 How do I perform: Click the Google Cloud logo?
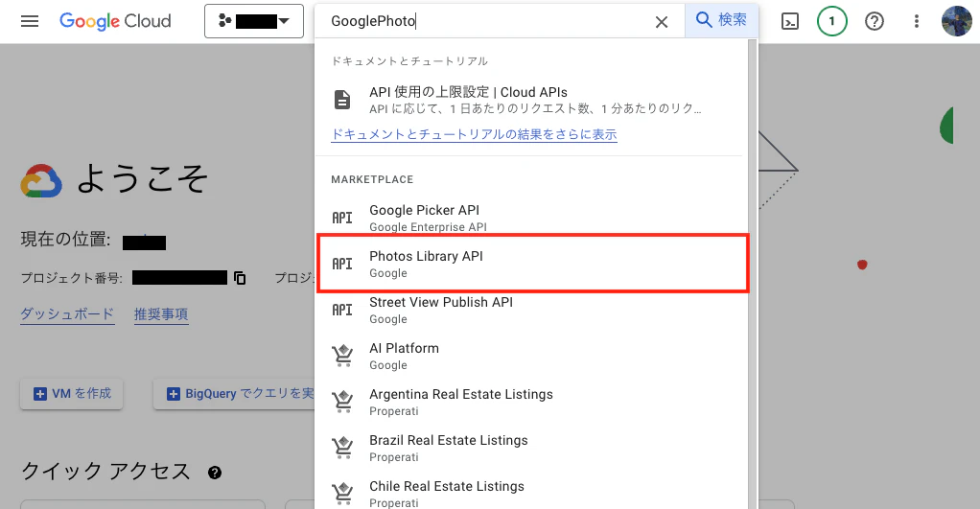click(x=115, y=21)
